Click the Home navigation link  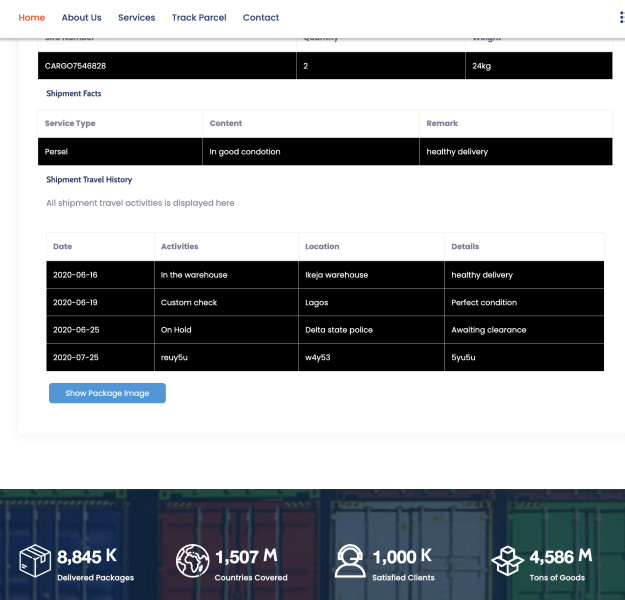click(32, 18)
